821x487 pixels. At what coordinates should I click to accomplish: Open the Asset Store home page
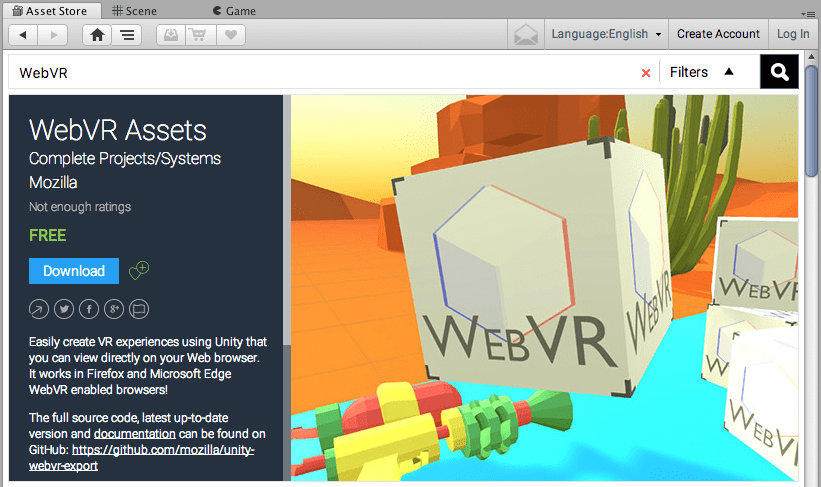(x=97, y=35)
